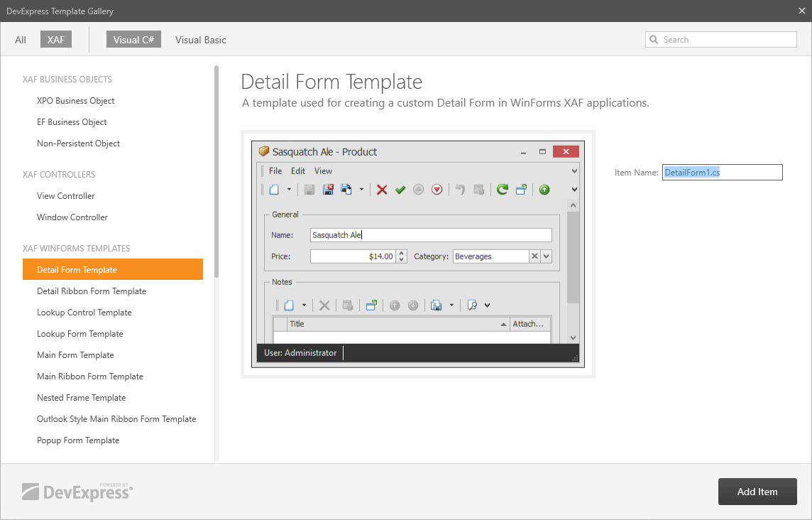812x520 pixels.
Task: Switch language to Visual Basic
Action: point(201,40)
